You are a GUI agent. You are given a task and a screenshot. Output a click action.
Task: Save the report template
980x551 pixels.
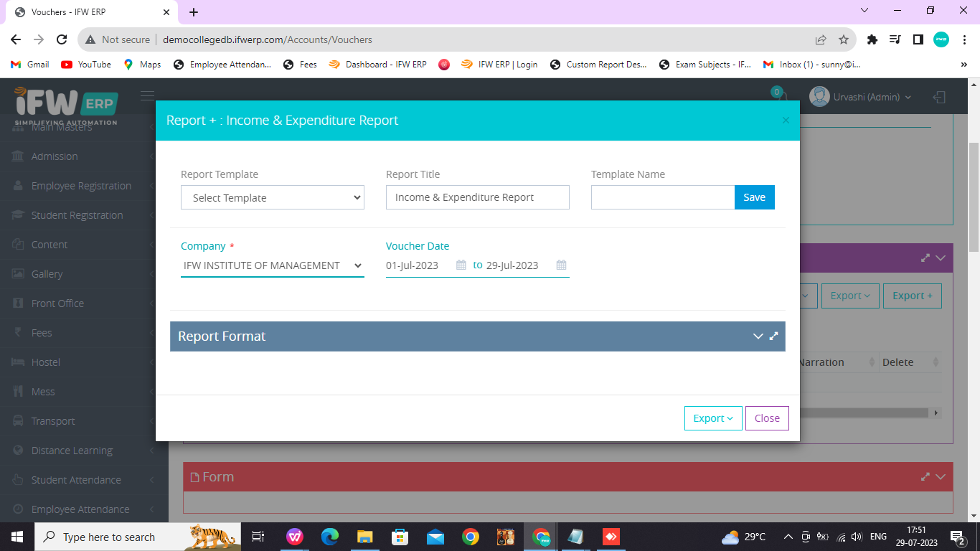754,197
